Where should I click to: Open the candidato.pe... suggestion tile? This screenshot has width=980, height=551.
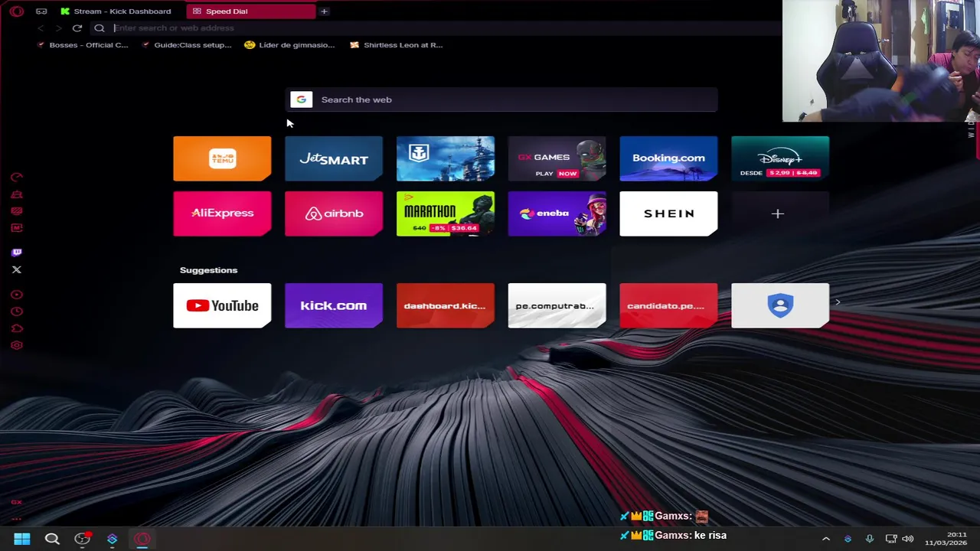668,305
